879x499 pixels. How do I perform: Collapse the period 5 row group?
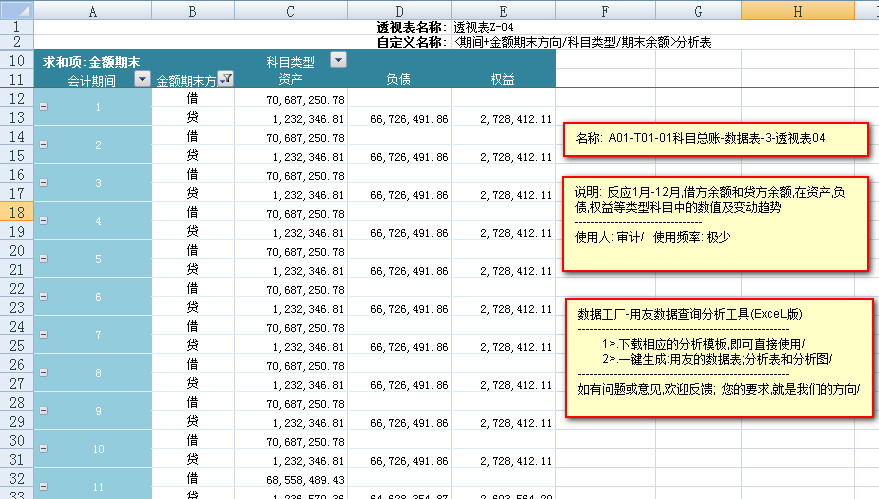click(x=43, y=258)
